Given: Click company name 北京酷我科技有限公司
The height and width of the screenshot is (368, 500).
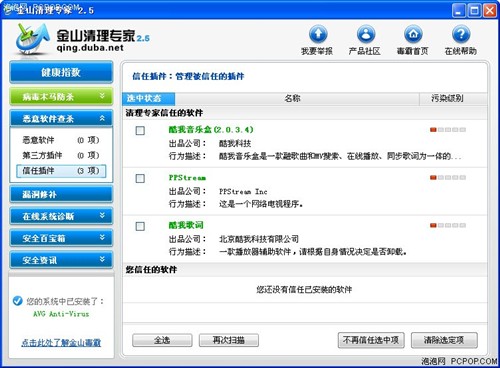Looking at the screenshot, I should coord(259,239).
